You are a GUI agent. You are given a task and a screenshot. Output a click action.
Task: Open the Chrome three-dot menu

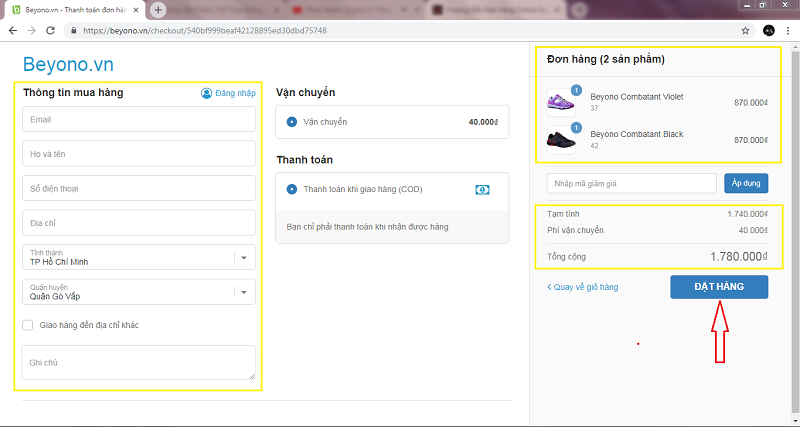click(788, 31)
